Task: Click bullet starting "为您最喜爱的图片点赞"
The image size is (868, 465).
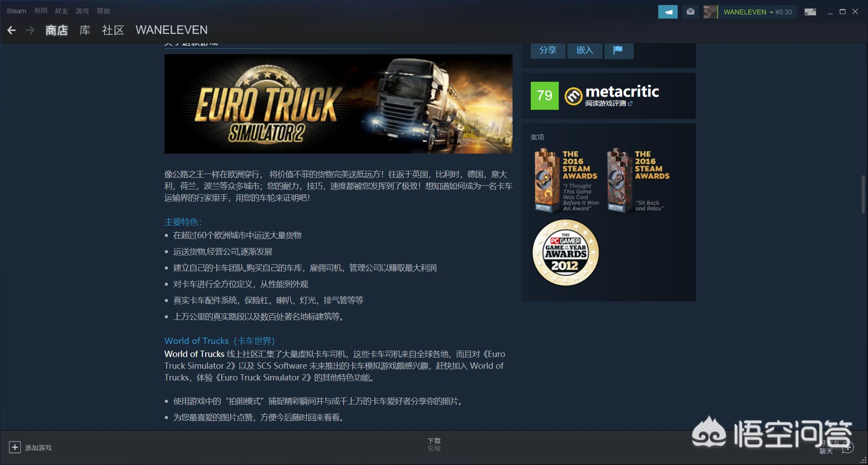Action: pyautogui.click(x=260, y=418)
